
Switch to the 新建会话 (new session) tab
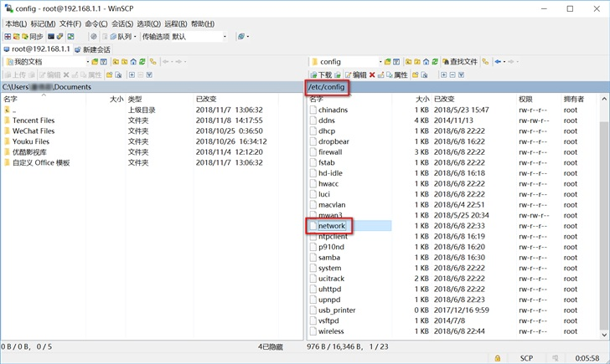tap(91, 49)
